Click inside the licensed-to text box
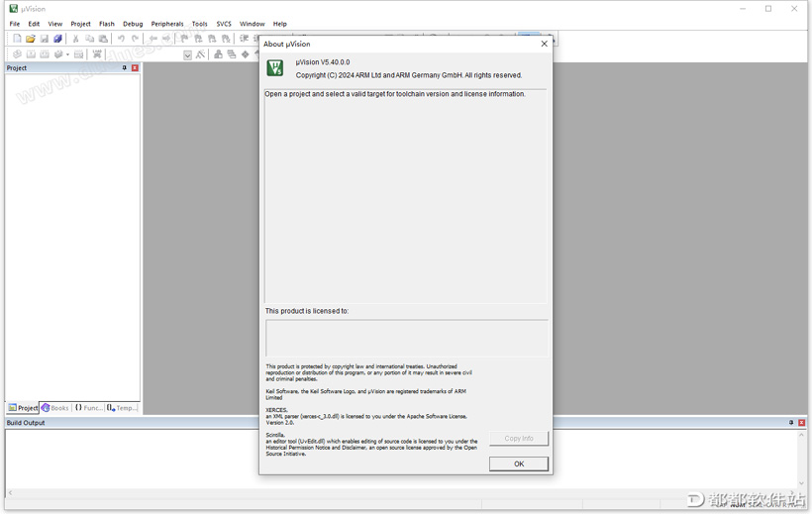The width and height of the screenshot is (812, 514). point(407,338)
